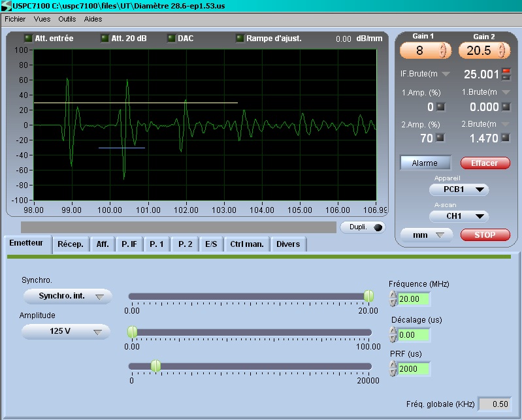
Task: Toggle the DAC indicator
Action: (x=171, y=39)
